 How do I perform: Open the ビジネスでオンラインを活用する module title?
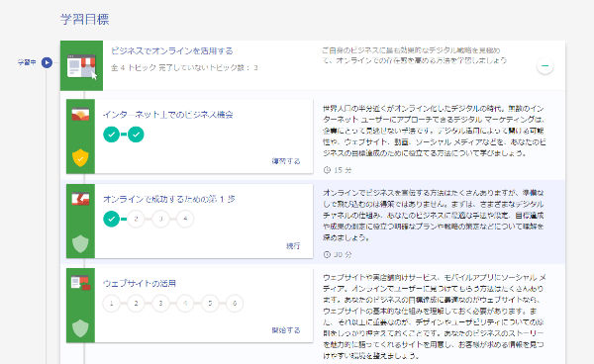coord(172,50)
